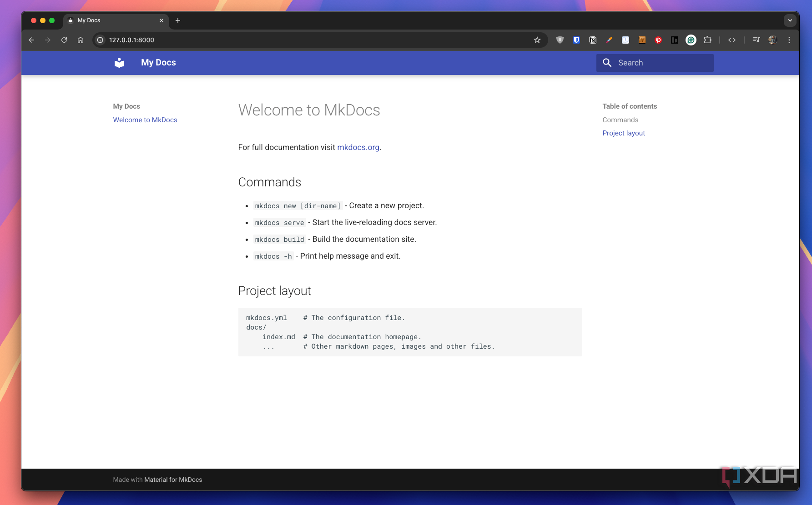The width and height of the screenshot is (812, 505).
Task: Open the Notion web clipper extension
Action: pos(593,40)
